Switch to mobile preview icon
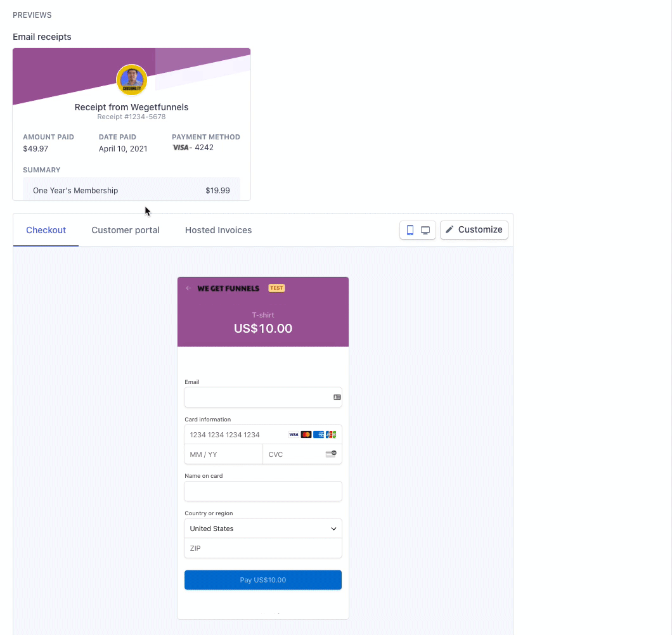The height and width of the screenshot is (635, 672). click(x=410, y=230)
